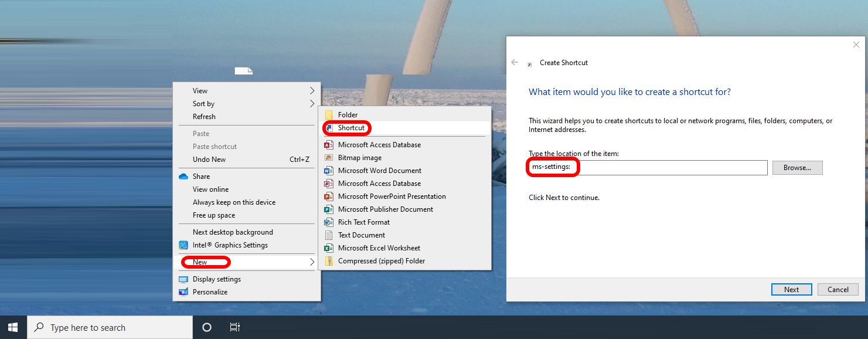This screenshot has width=868, height=339.
Task: Create a new Folder from the submenu
Action: click(349, 114)
